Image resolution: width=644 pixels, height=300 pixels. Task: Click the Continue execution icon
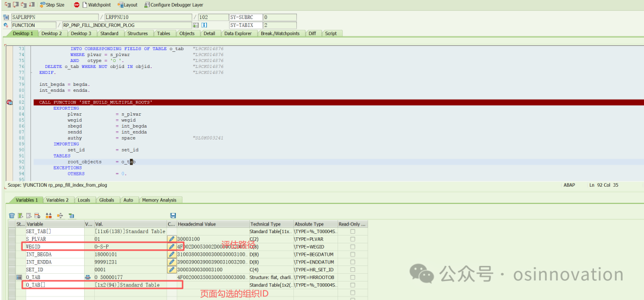32,5
